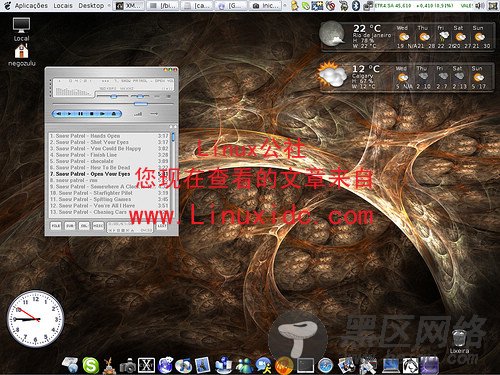Open the purple icon at the dock's right end
Screen dimensions: 500x375
[x=429, y=365]
